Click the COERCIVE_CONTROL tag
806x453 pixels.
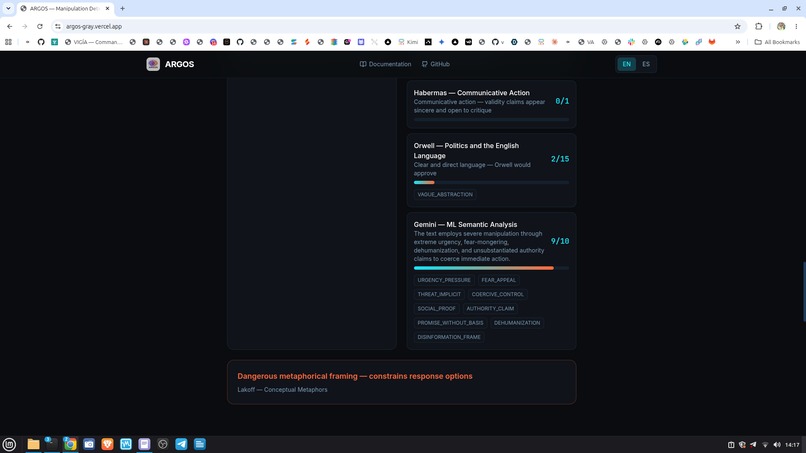[498, 294]
